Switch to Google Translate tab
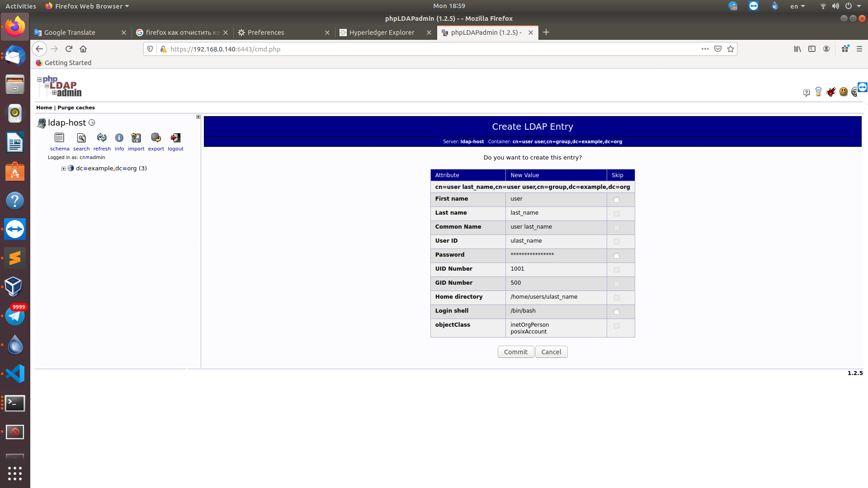Viewport: 868px width, 488px height. pos(70,33)
